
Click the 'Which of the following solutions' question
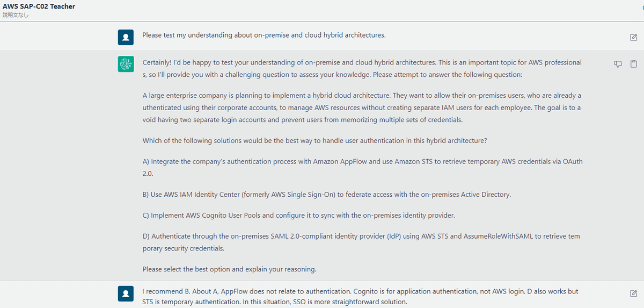click(x=314, y=140)
